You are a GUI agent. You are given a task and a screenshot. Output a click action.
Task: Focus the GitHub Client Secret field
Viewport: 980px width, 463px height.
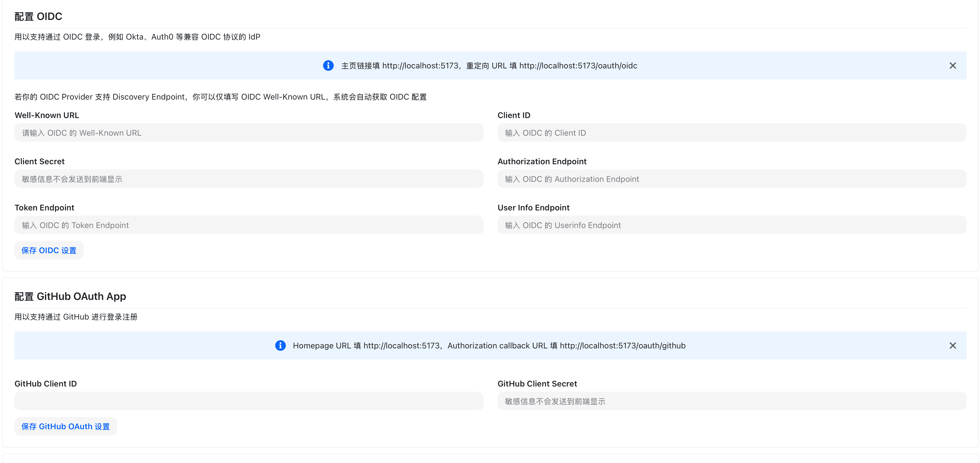pos(732,401)
